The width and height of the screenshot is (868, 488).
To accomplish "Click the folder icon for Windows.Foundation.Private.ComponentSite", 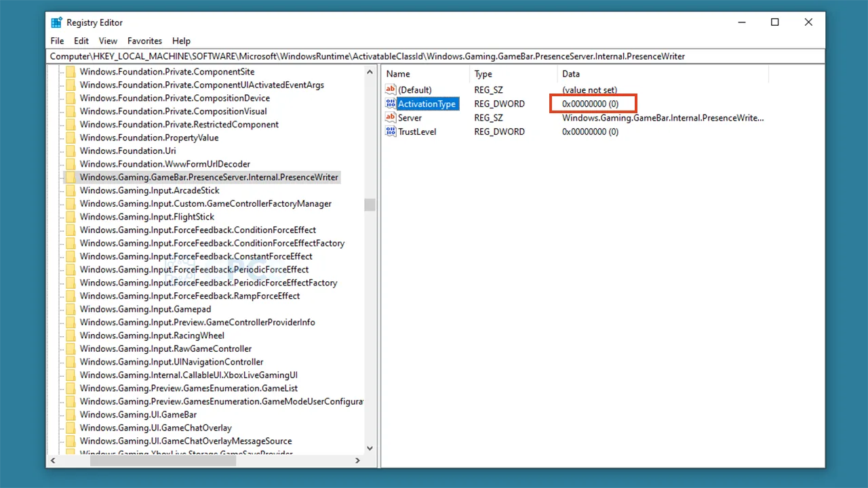I will point(71,72).
